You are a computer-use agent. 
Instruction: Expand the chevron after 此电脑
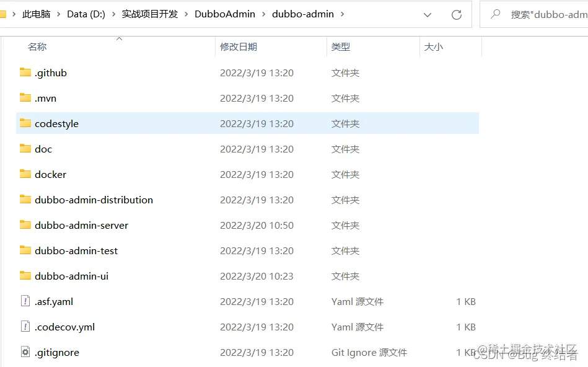pos(58,14)
